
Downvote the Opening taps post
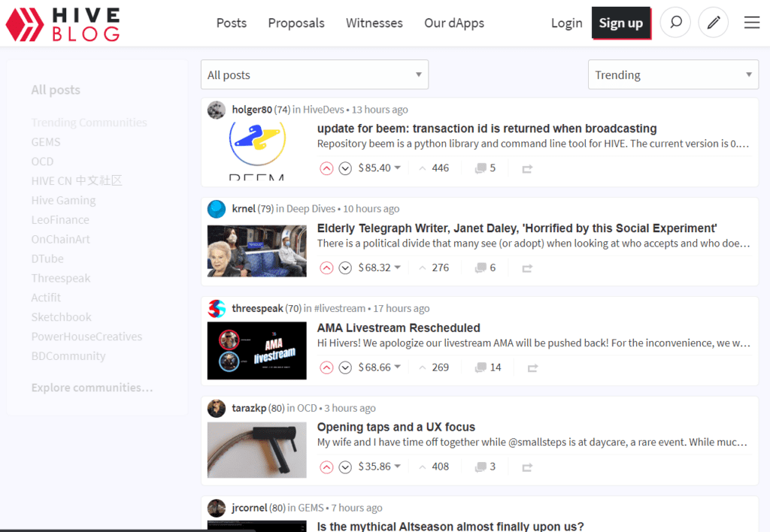tap(345, 467)
